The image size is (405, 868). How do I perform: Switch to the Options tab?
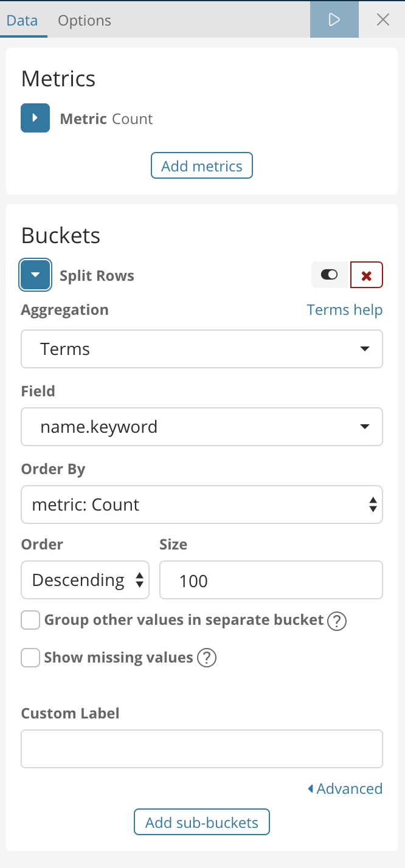[x=85, y=20]
